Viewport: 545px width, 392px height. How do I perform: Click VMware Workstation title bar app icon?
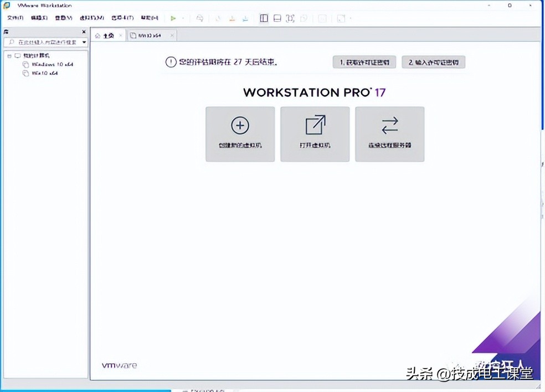coord(7,6)
